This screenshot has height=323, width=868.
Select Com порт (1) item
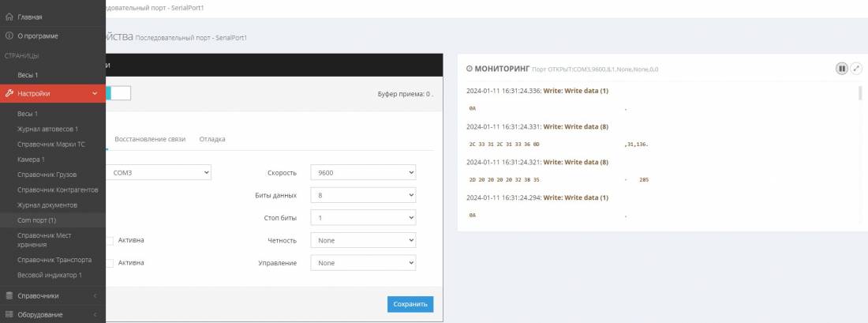36,220
